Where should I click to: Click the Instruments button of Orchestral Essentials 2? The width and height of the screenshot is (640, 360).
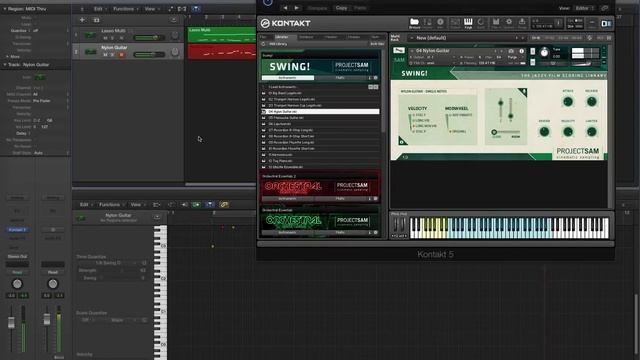tap(287, 198)
